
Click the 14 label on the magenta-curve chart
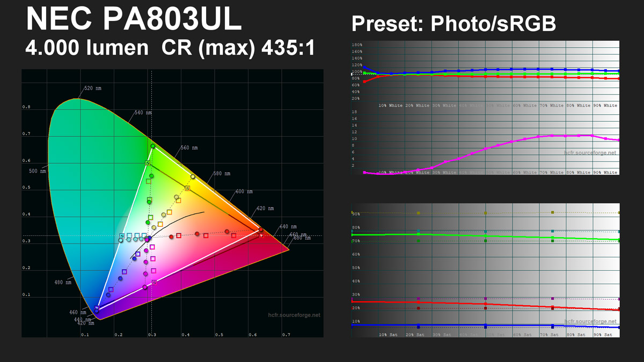click(354, 125)
